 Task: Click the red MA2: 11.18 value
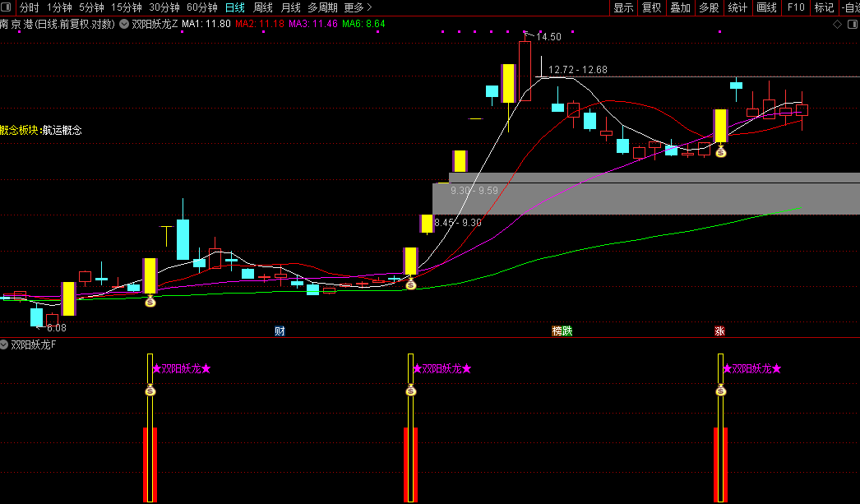(x=260, y=24)
